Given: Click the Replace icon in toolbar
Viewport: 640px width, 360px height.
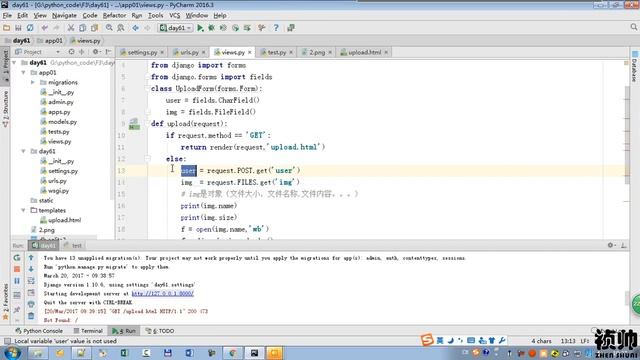Looking at the screenshot, I should coord(121,28).
